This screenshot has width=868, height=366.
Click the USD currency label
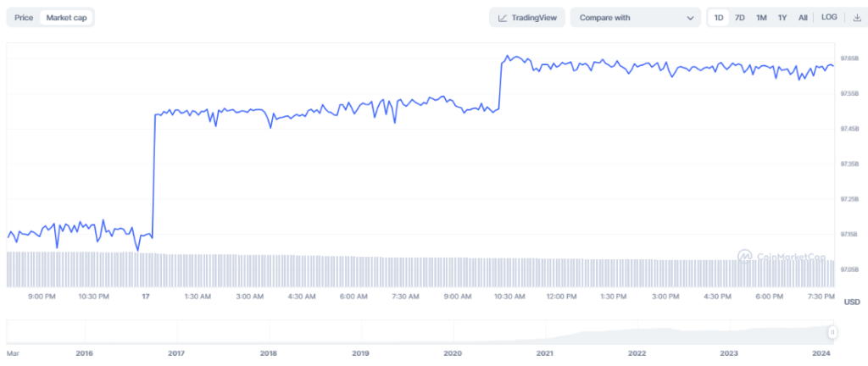(x=852, y=302)
